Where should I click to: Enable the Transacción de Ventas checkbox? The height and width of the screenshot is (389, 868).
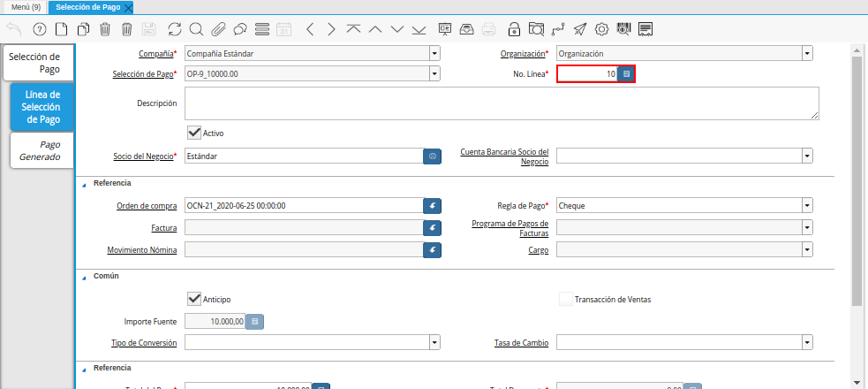point(565,299)
